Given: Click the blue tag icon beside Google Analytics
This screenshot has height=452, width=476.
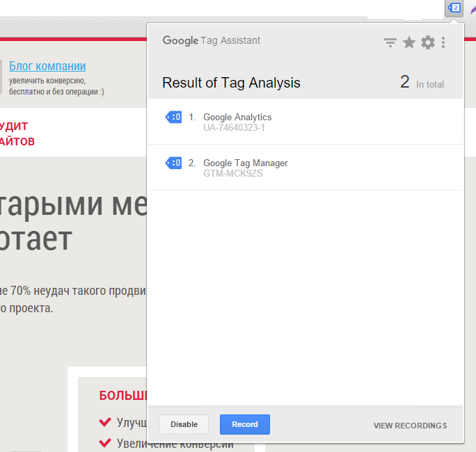Looking at the screenshot, I should coord(173,117).
